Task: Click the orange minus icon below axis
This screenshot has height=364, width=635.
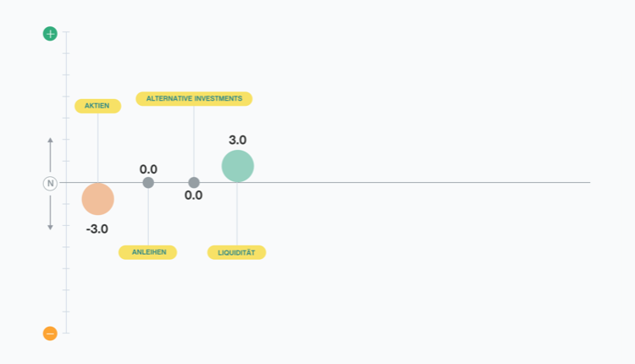Action: pos(50,334)
